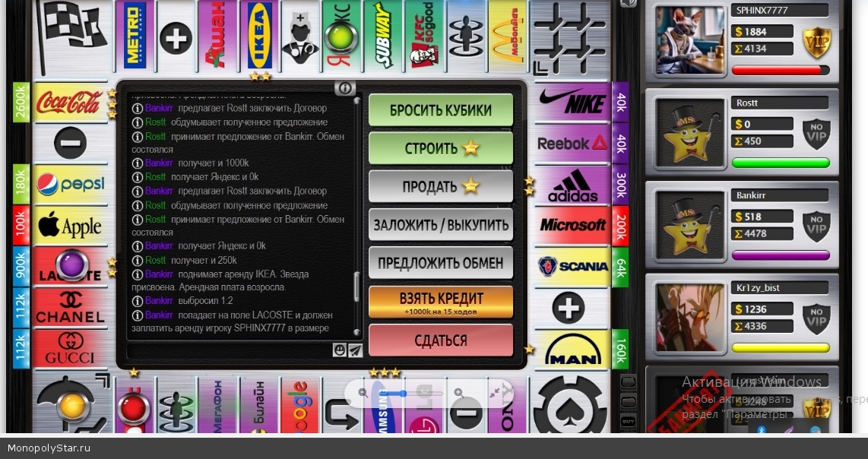Screen dimensions: 868x459
Task: Open Rostt star avatar
Action: pos(689,133)
